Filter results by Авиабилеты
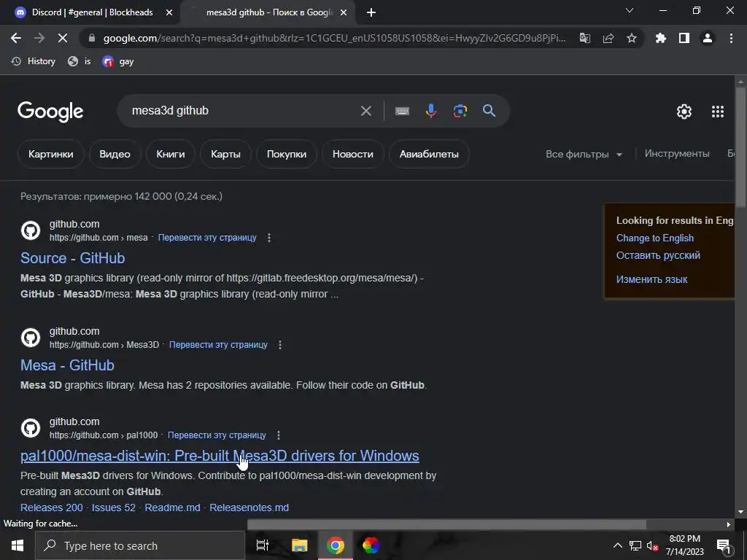Image resolution: width=747 pixels, height=560 pixels. point(429,155)
